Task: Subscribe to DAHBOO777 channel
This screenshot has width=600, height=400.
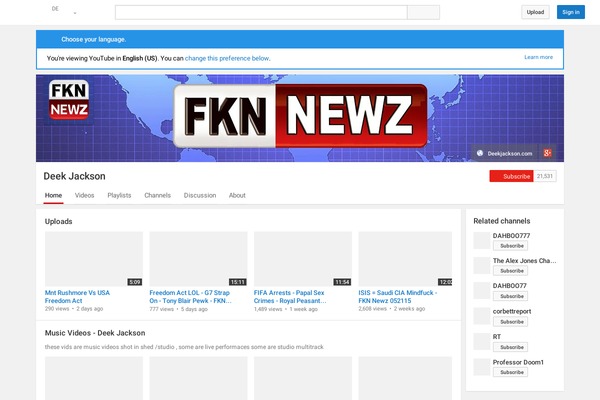Action: [510, 246]
